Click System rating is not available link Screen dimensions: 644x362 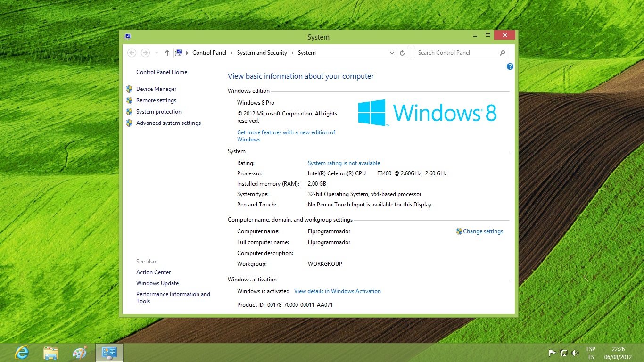click(x=344, y=163)
